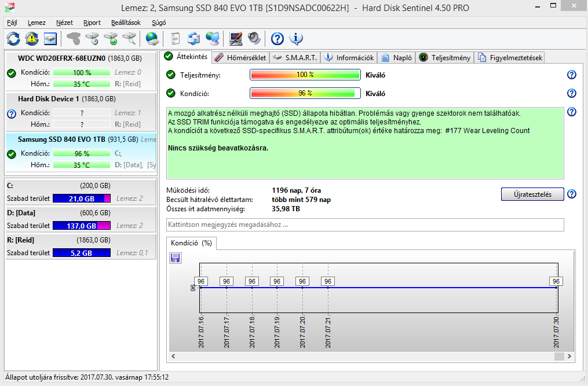Click the refresh icon with yellow warning triangle
Screen dimensions: 588x386
coord(32,39)
